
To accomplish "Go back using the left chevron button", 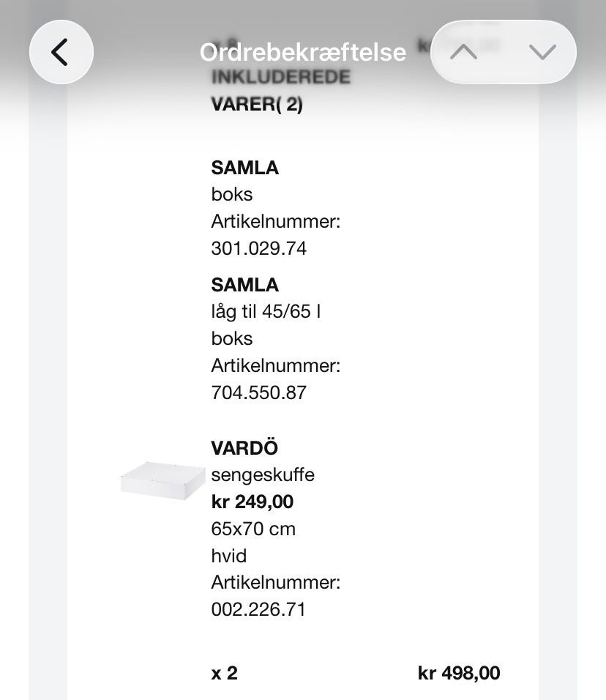I will tap(61, 52).
